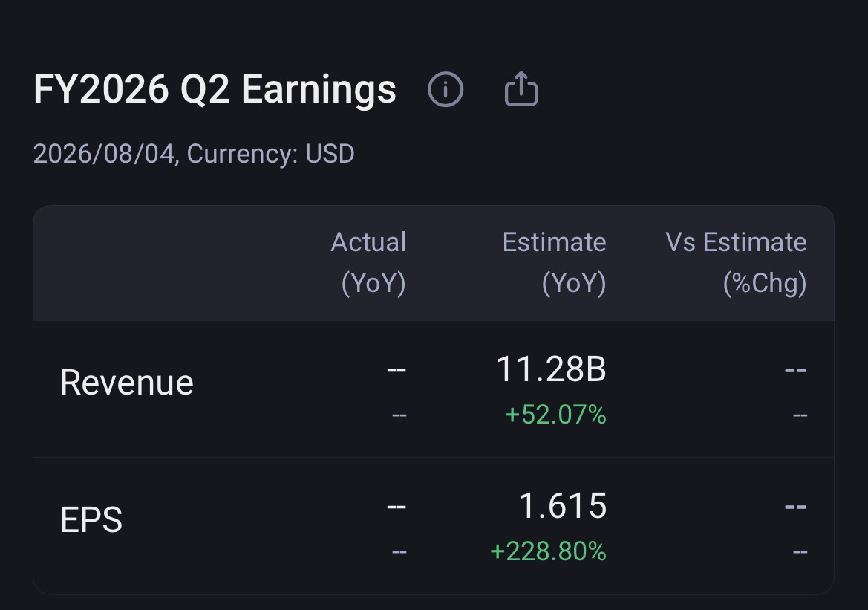Tap the 2026/08/04 currency date line
This screenshot has width=868, height=610.
tap(194, 154)
